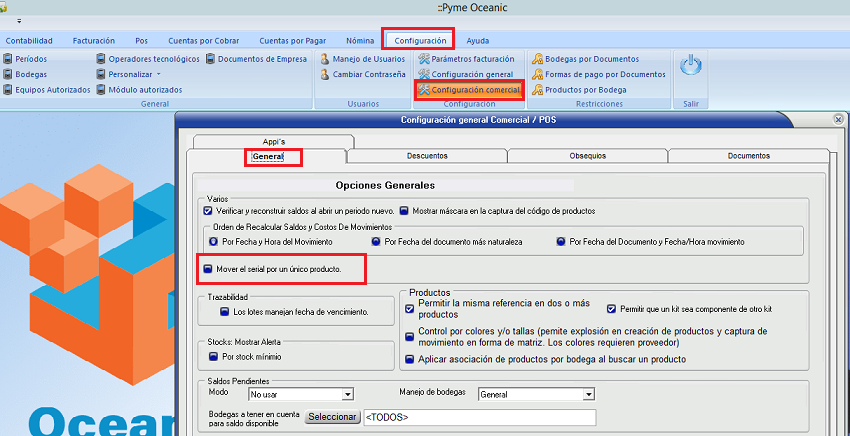Click the Períodos icon in ribbon
850x436 pixels.
pyautogui.click(x=8, y=59)
